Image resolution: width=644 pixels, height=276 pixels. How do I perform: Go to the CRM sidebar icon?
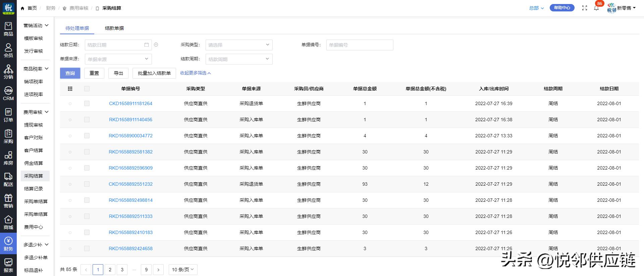pos(8,93)
